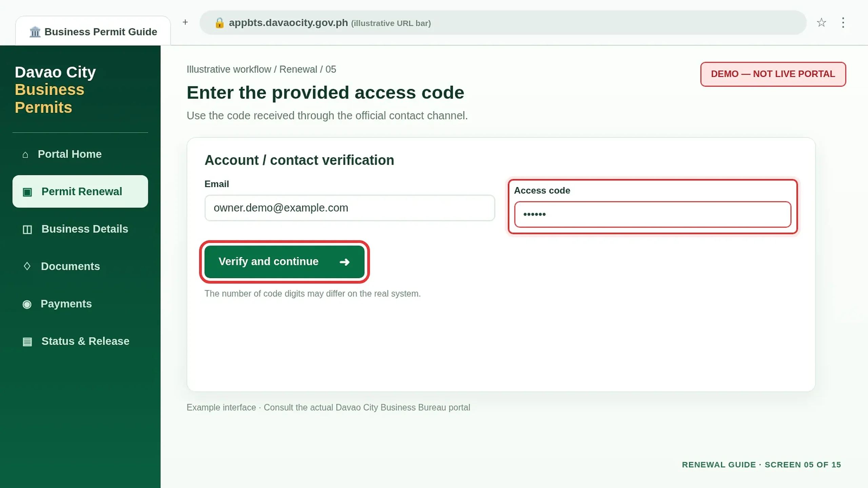Click the Portal Home house icon
Image resolution: width=868 pixels, height=488 pixels.
click(x=25, y=155)
